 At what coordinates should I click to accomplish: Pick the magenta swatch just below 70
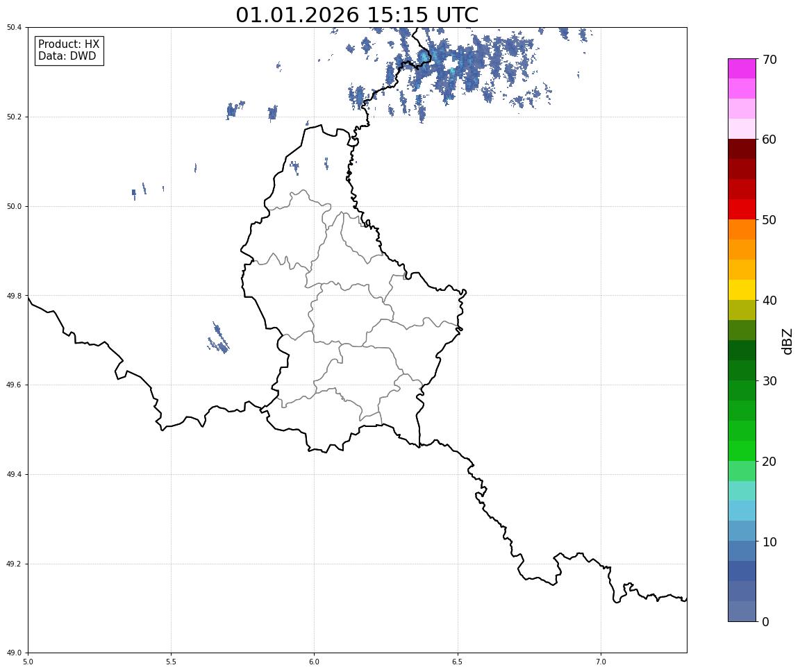[x=742, y=69]
